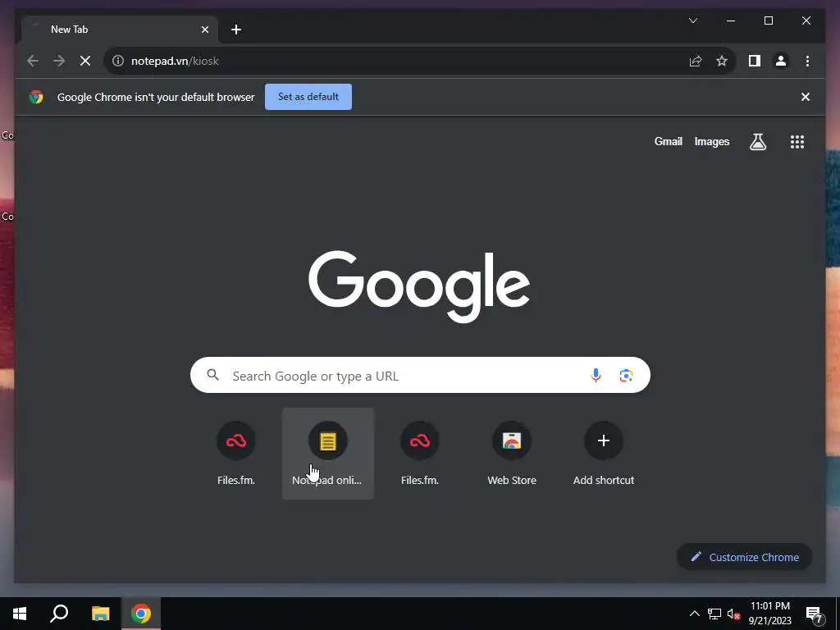Viewport: 840px width, 630px height.
Task: Open the tab search chevron
Action: [x=692, y=21]
